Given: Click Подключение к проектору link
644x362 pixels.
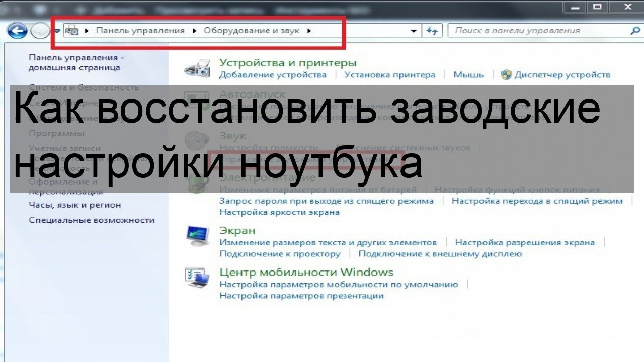Looking at the screenshot, I should (280, 254).
